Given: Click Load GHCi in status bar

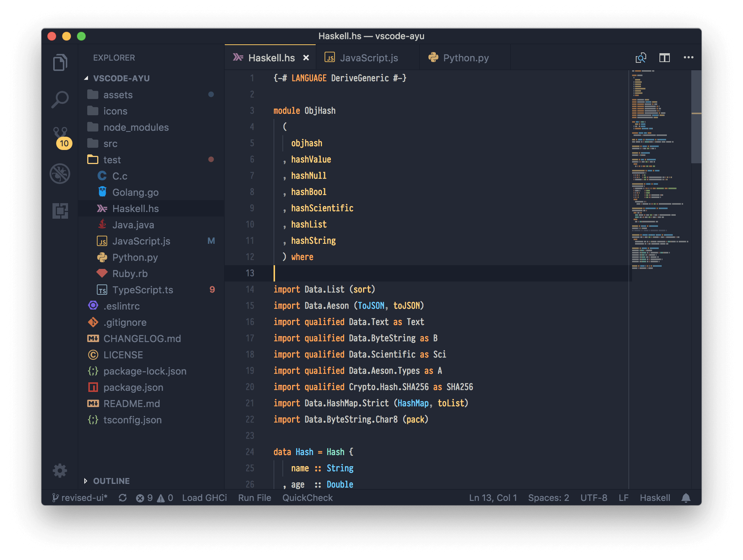Looking at the screenshot, I should coord(204,498).
